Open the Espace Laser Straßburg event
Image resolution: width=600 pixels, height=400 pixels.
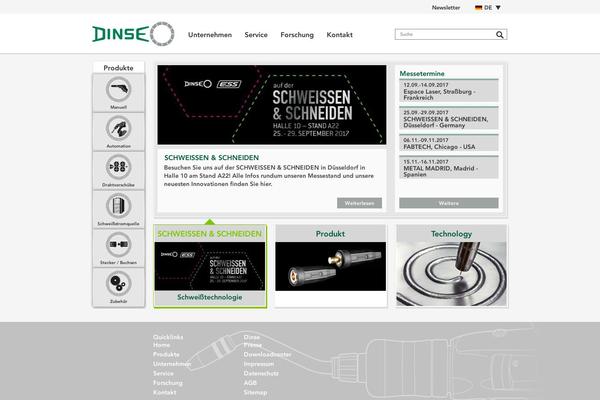449,91
